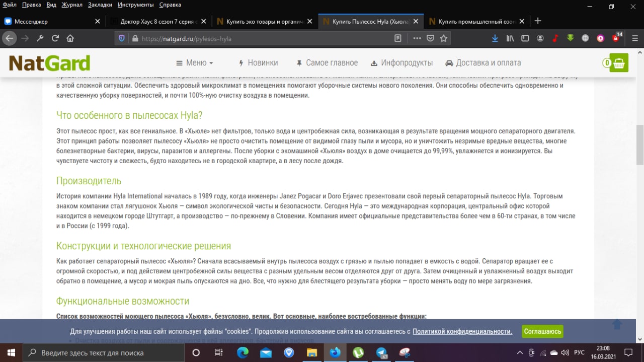Open the green shopping cart
The width and height of the screenshot is (644, 362).
click(619, 63)
